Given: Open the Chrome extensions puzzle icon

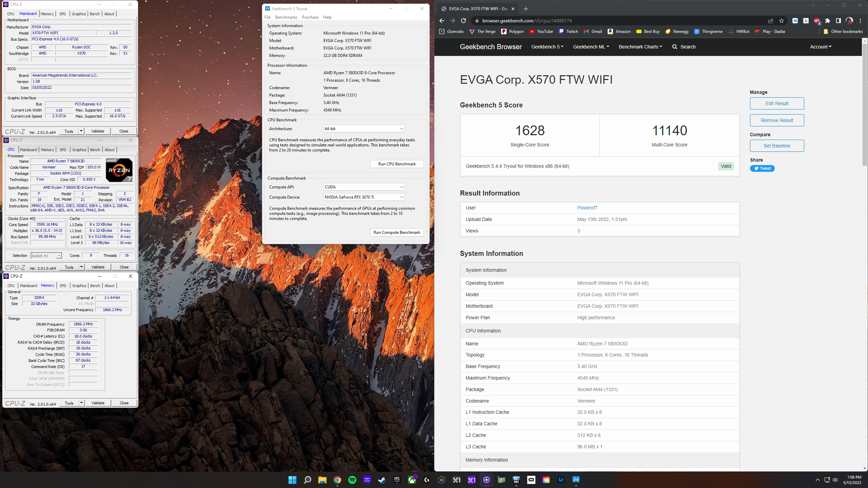Looking at the screenshot, I should click(x=828, y=21).
